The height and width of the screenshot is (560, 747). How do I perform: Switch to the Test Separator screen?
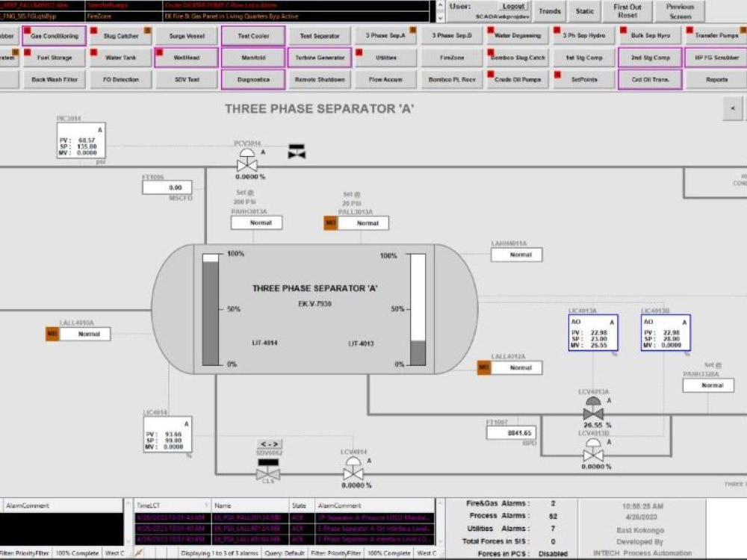pos(320,35)
